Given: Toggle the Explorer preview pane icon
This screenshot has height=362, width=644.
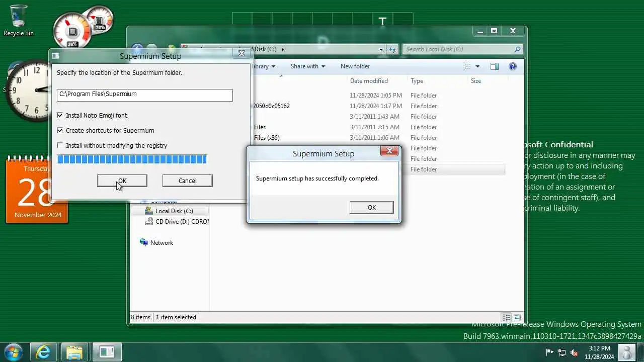Looking at the screenshot, I should click(495, 66).
